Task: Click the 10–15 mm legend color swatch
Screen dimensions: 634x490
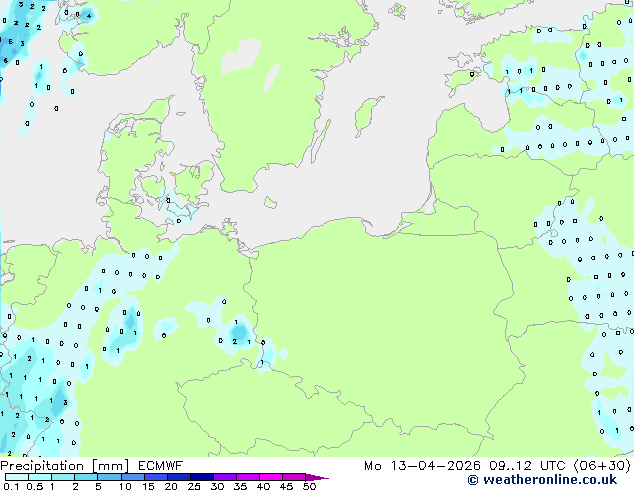Action: tap(133, 477)
